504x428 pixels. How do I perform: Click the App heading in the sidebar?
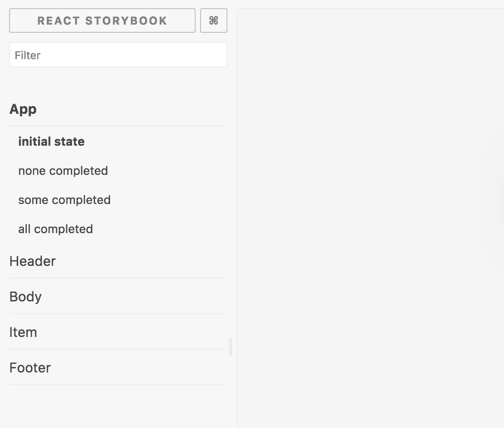click(x=23, y=109)
